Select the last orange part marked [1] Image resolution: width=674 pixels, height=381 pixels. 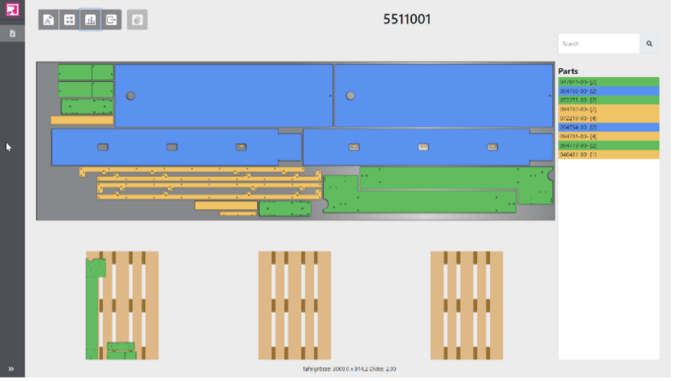pos(609,154)
